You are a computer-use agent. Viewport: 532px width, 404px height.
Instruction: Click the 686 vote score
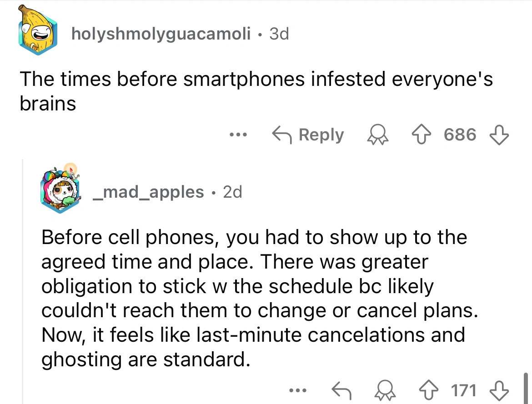pos(460,135)
